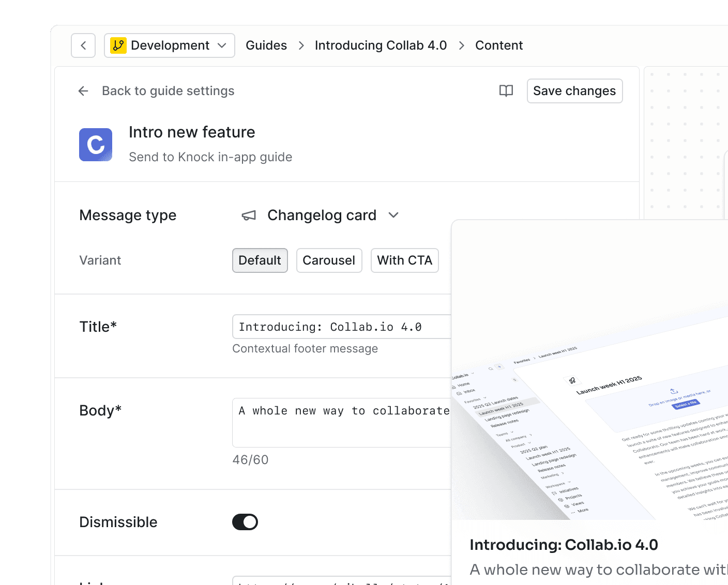
Task: Open the book documentation icon
Action: pyautogui.click(x=506, y=91)
